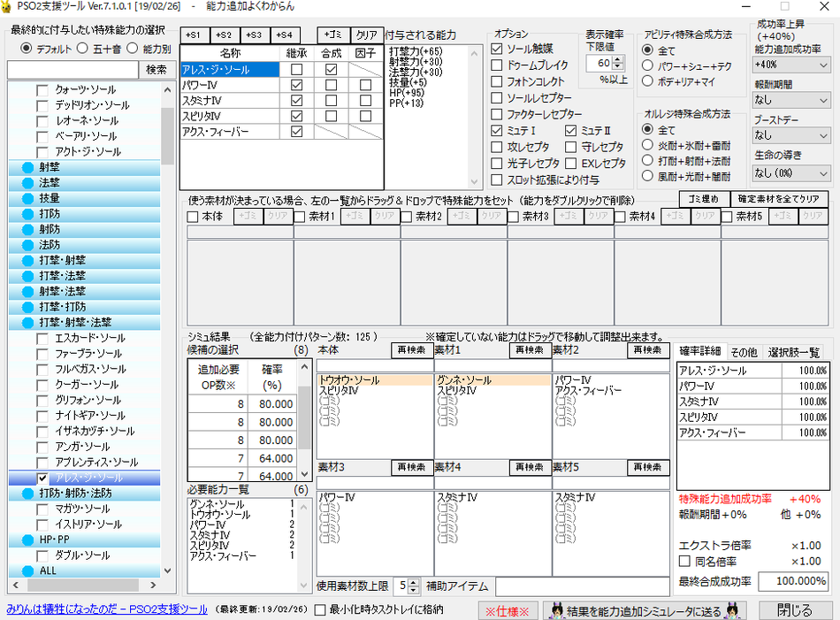Viewport: 840px width, 620px height.
Task: Click the 閉じる button
Action: coord(795,611)
